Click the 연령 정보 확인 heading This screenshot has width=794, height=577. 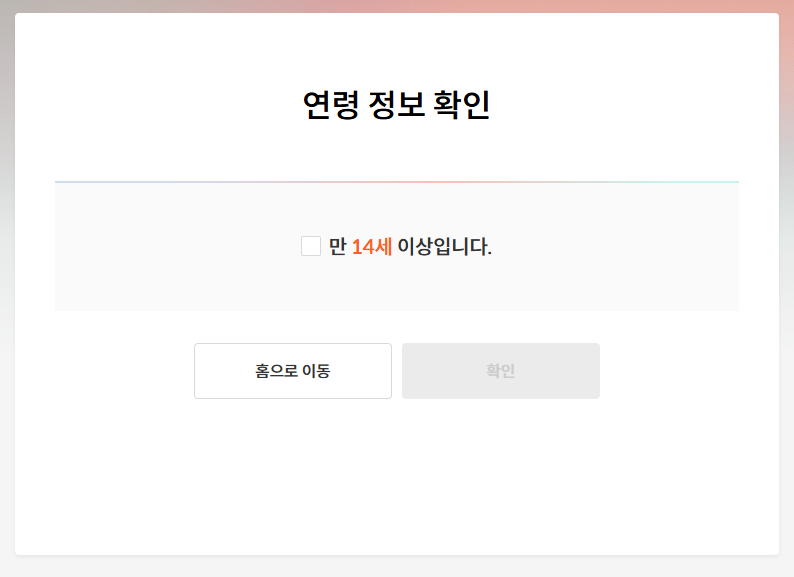point(396,105)
